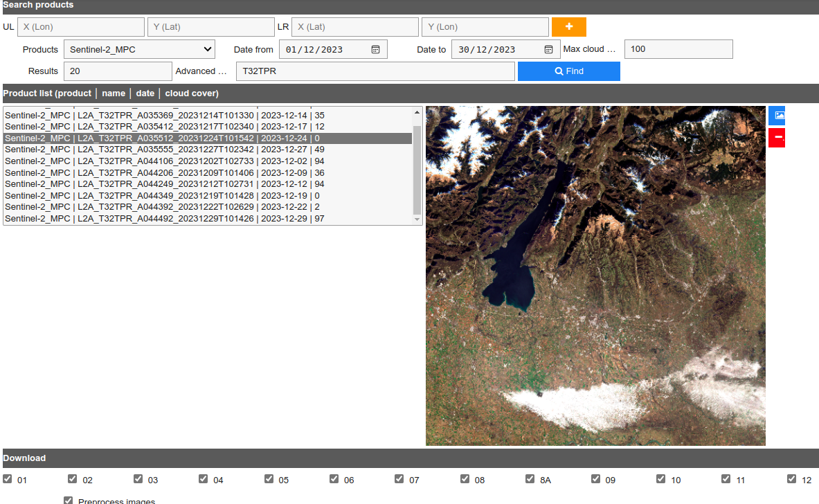Disable band 8A download checkbox
This screenshot has width=819, height=504.
(x=530, y=478)
